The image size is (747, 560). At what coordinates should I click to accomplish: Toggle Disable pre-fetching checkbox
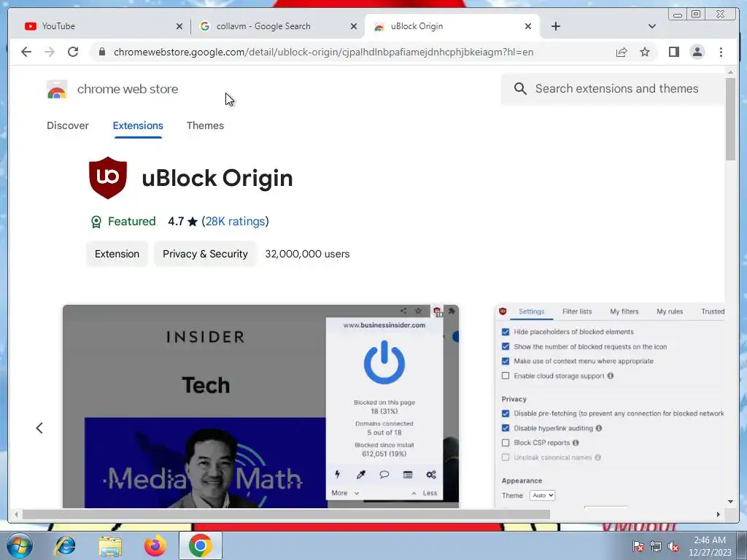[x=506, y=413]
